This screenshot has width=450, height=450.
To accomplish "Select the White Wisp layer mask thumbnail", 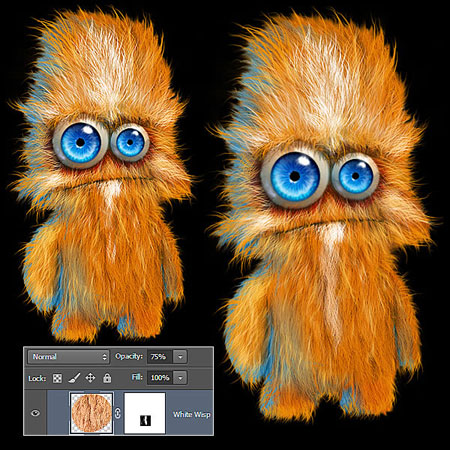I will (145, 413).
